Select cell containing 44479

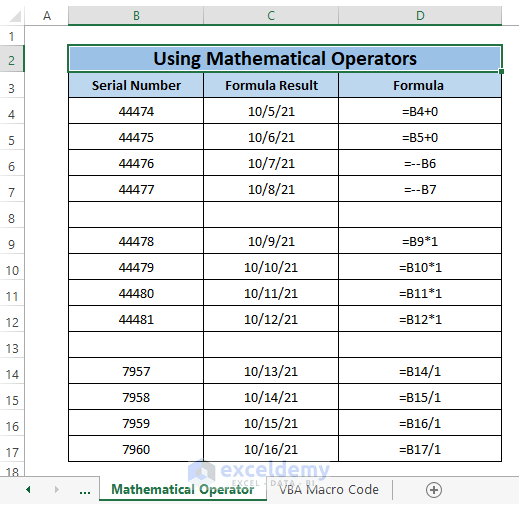click(x=136, y=267)
